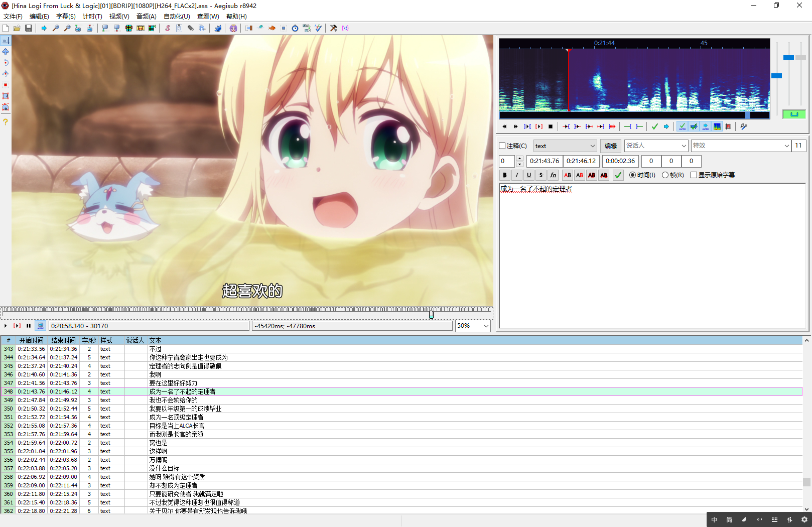The width and height of the screenshot is (812, 527).
Task: Select the Clip rectangle visual tool
Action: click(6, 96)
